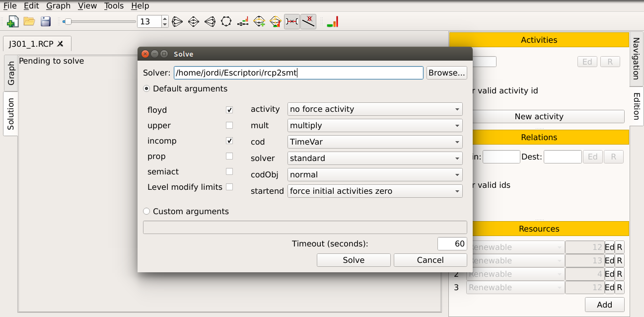Save using the floppy disk icon

(x=46, y=21)
